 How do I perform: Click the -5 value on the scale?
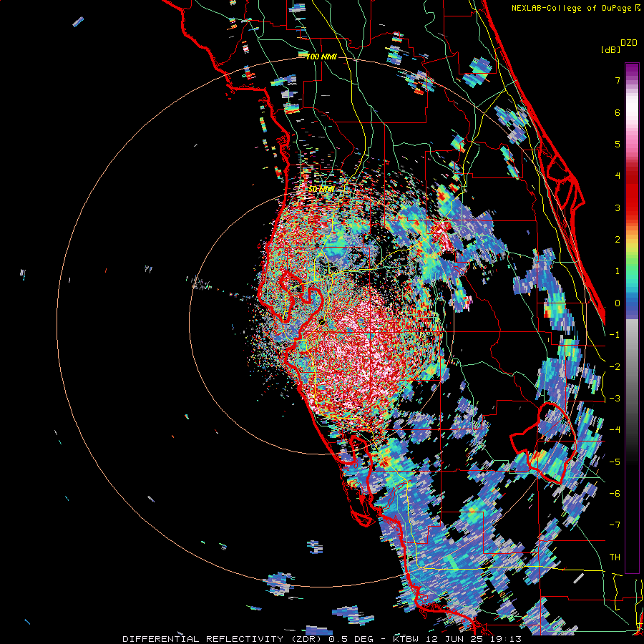point(615,462)
